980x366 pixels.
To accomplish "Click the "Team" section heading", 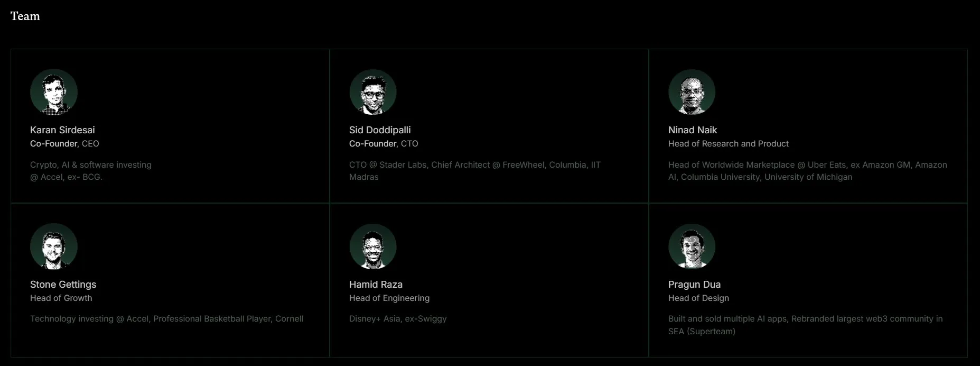I will 25,16.
